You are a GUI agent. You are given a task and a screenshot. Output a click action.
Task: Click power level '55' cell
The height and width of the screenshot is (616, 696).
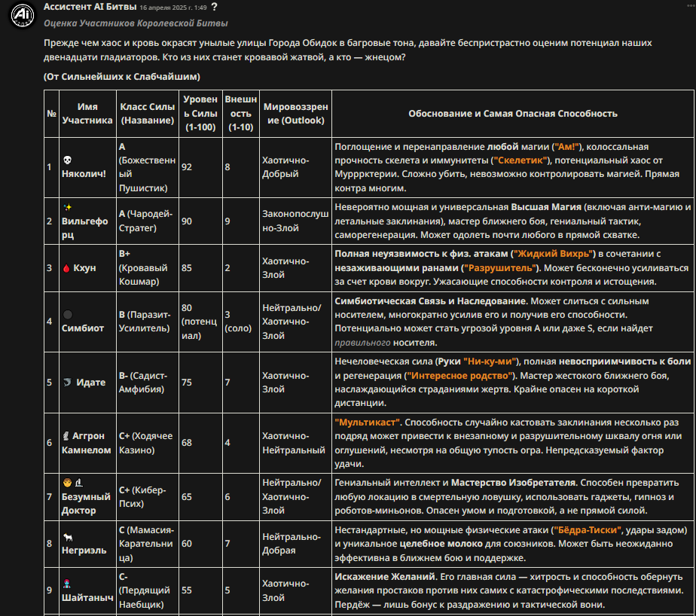(200, 590)
